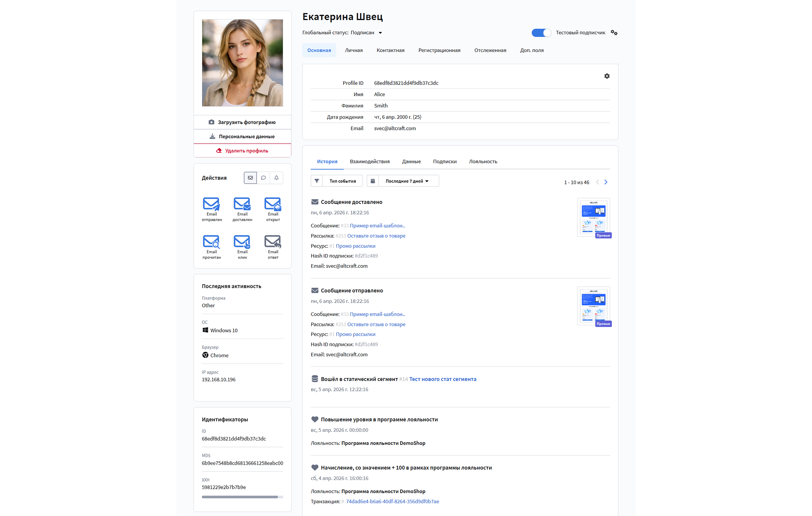Select the chat bubble channel icon in Действия

(263, 178)
